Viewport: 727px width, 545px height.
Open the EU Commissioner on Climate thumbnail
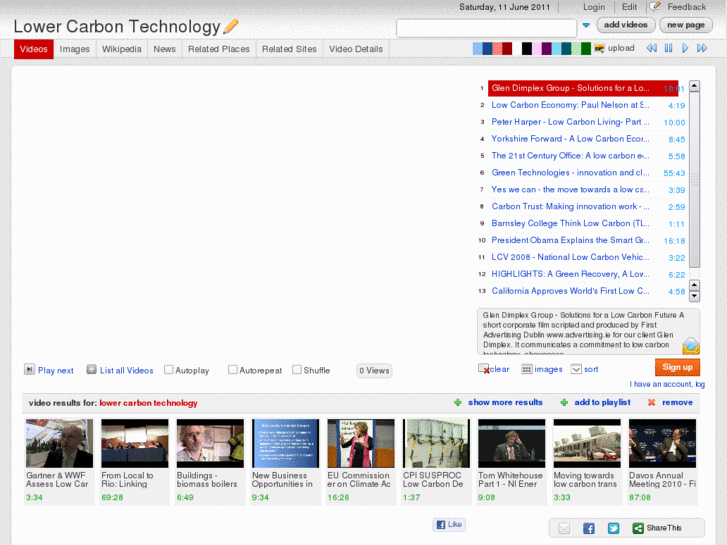tap(361, 443)
